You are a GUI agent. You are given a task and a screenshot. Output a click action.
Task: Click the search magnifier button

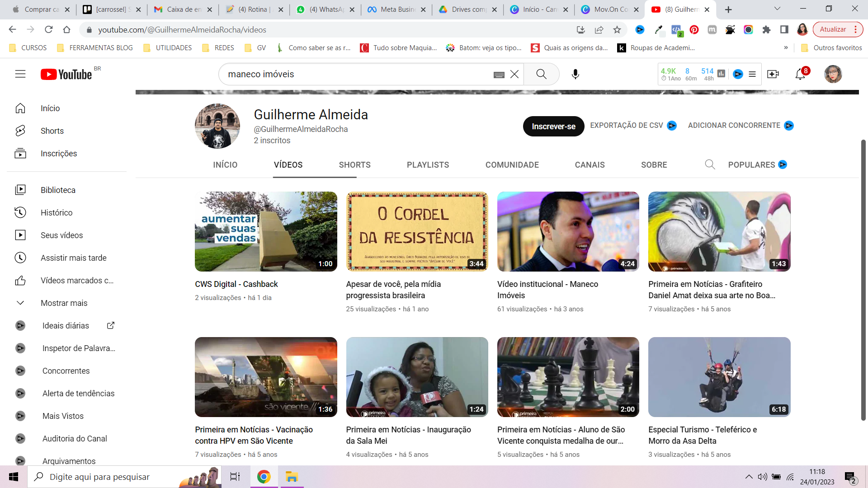click(x=541, y=74)
